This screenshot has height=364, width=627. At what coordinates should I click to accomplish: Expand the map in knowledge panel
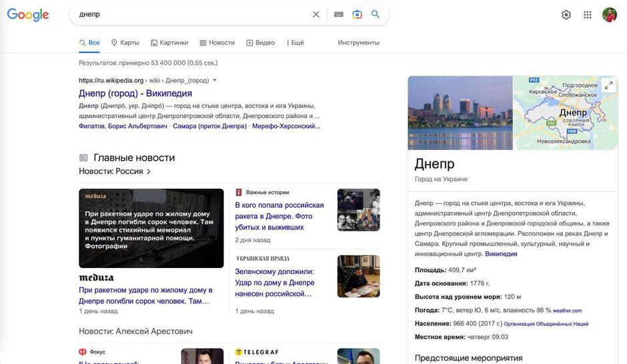[x=608, y=85]
